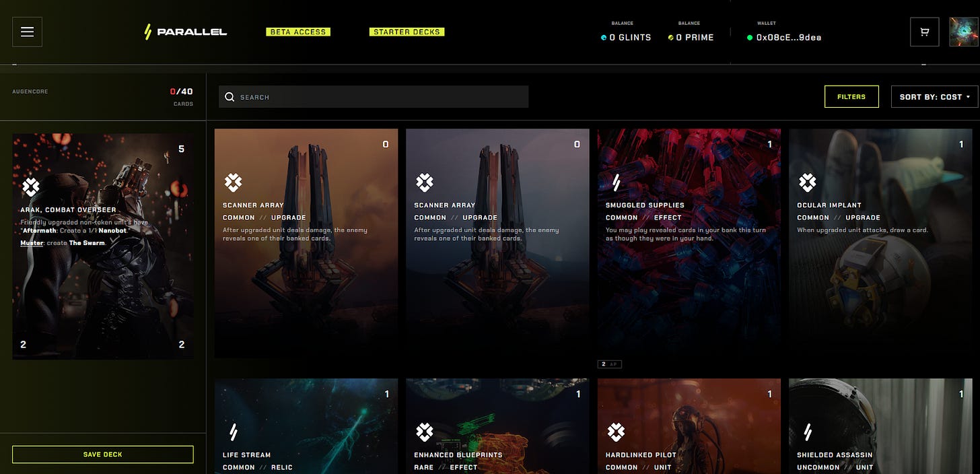The width and height of the screenshot is (980, 474).
Task: Click the Parallel logo
Action: (186, 32)
